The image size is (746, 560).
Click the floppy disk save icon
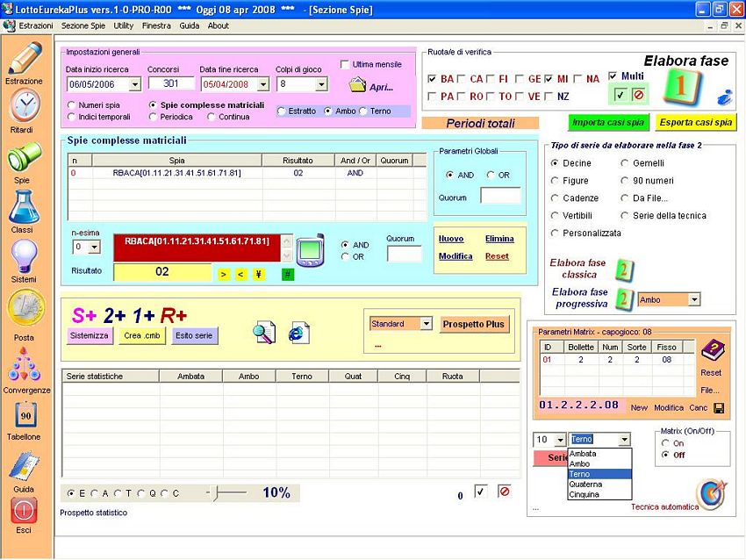click(719, 408)
